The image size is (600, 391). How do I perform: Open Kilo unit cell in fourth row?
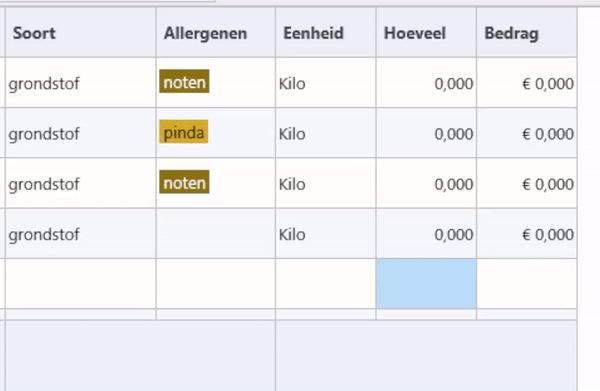pos(326,233)
